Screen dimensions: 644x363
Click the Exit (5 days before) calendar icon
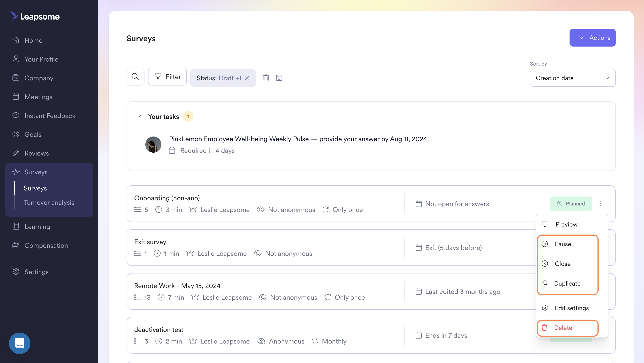click(x=419, y=248)
